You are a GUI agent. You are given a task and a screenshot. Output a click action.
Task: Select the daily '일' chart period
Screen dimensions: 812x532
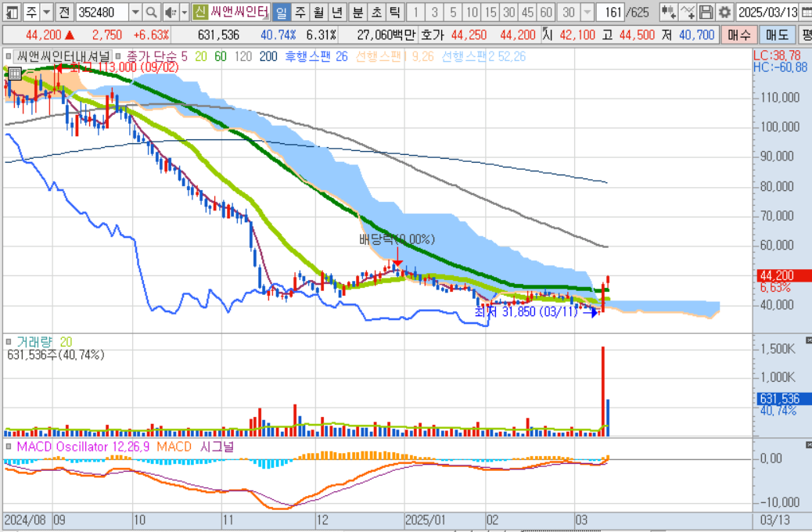click(x=281, y=12)
